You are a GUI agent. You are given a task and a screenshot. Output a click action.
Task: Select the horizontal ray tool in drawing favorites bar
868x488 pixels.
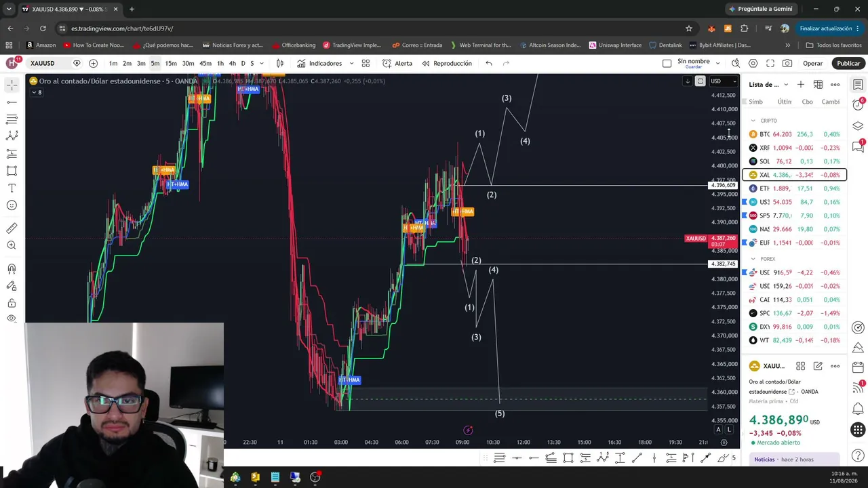click(x=534, y=458)
